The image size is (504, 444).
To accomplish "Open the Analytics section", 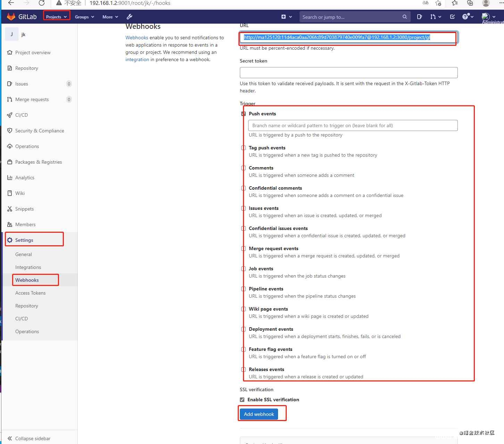I will point(25,178).
